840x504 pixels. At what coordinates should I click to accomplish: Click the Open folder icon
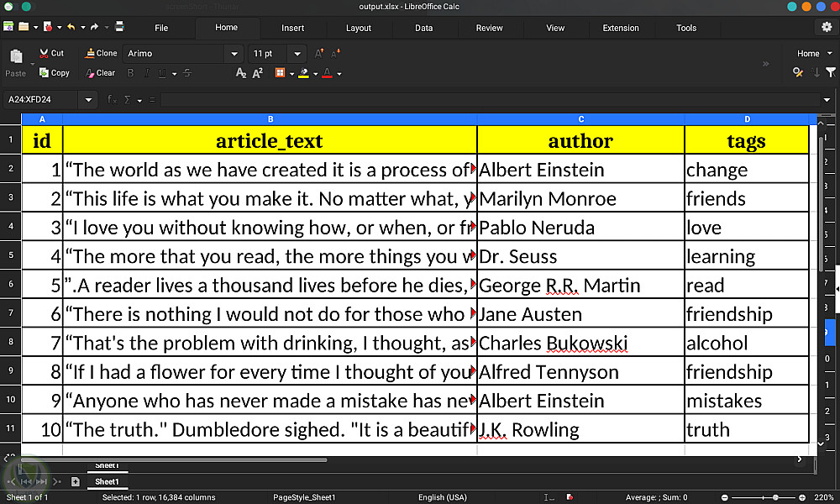(24, 26)
